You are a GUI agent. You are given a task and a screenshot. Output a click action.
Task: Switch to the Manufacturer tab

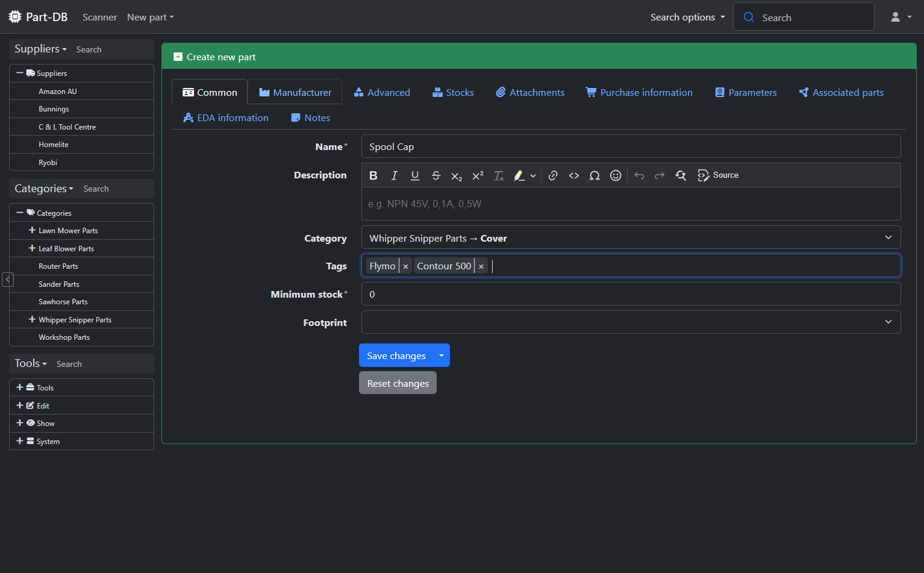[295, 92]
